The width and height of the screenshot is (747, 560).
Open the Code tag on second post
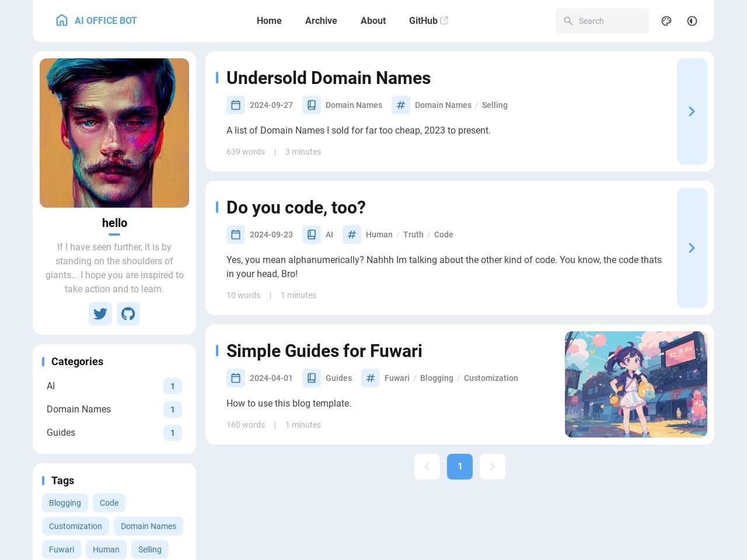click(x=444, y=235)
